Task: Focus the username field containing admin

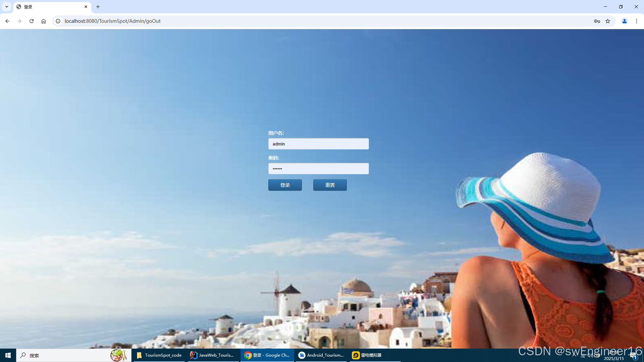Action: click(x=318, y=144)
